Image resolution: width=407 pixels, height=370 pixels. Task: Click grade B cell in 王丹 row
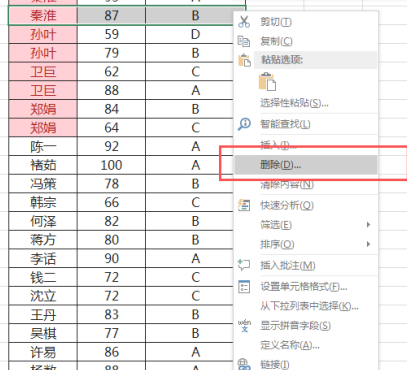189,314
